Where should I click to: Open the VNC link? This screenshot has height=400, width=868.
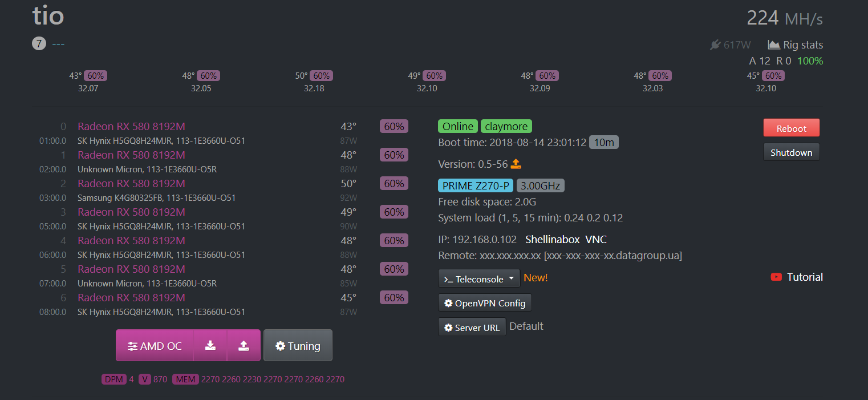[x=596, y=239]
